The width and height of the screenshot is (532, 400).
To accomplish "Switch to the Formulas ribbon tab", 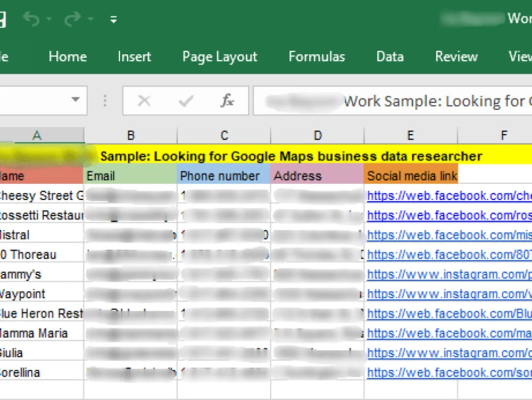I will tap(317, 56).
